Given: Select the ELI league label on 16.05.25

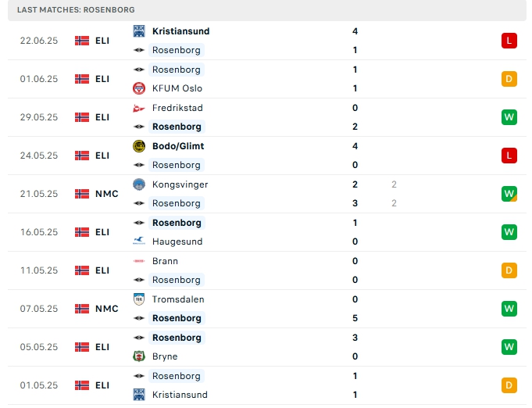Looking at the screenshot, I should 102,232.
